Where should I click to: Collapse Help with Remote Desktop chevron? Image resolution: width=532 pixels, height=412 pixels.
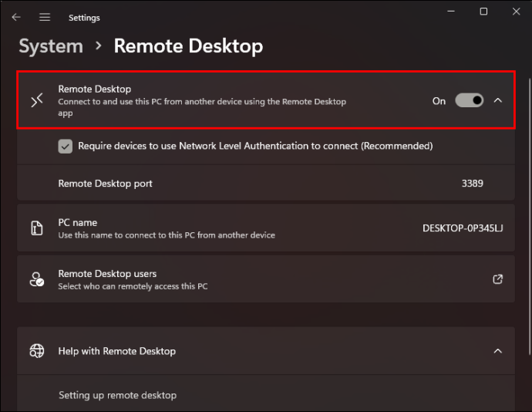(x=498, y=351)
